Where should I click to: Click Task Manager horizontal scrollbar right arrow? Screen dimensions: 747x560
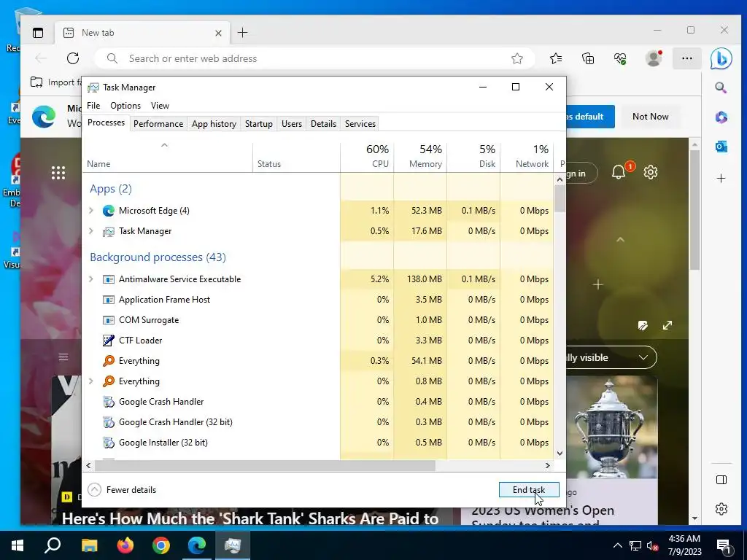click(548, 466)
